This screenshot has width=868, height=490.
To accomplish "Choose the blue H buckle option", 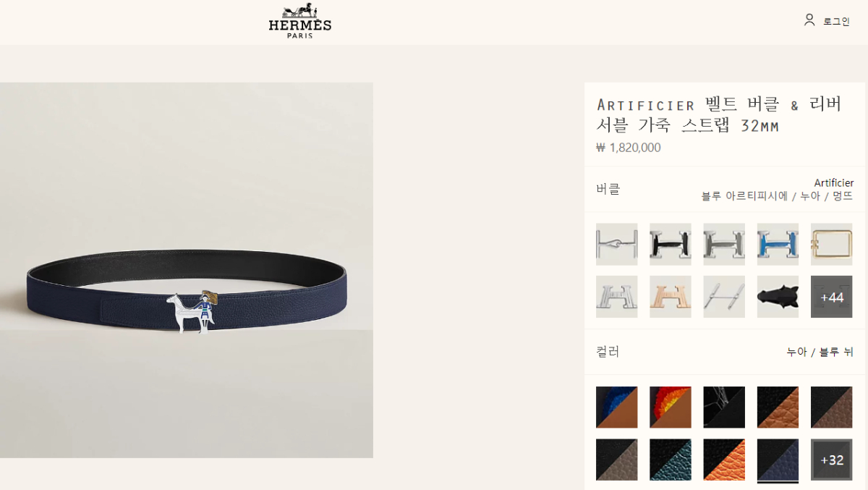I will 778,244.
